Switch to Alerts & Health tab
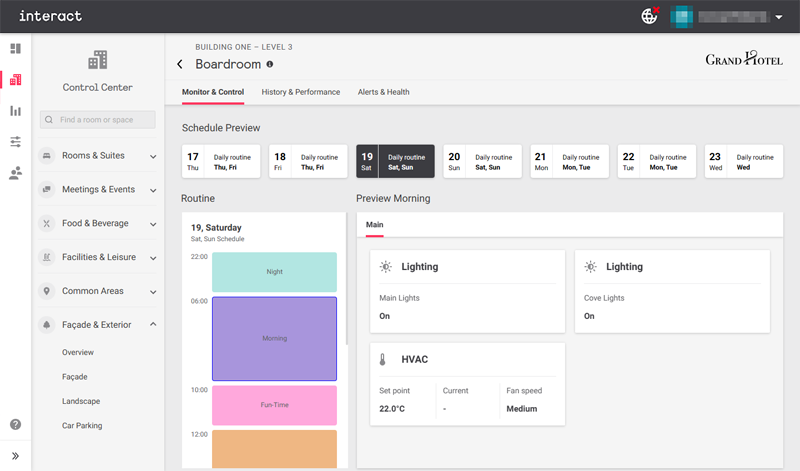The image size is (800, 471). [383, 92]
